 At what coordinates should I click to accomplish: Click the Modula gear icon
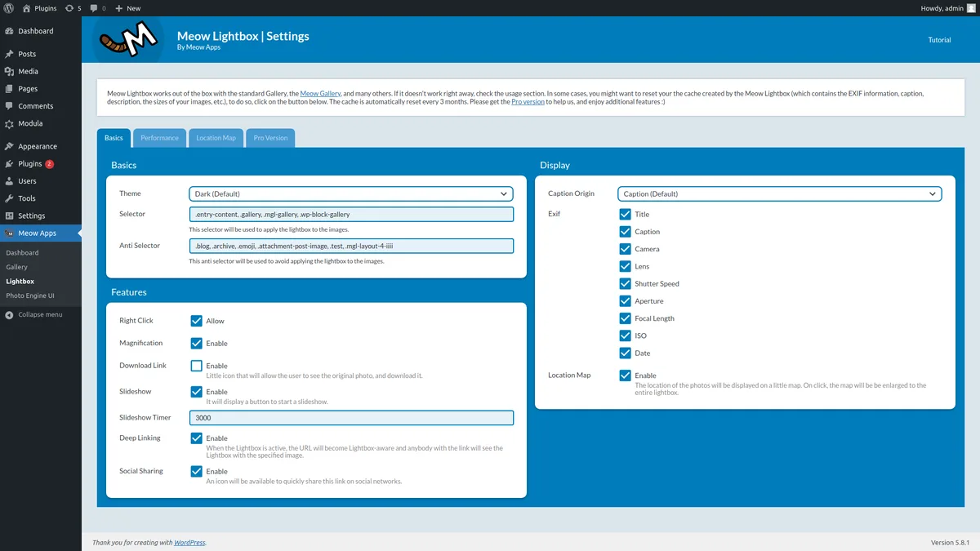pos(9,124)
